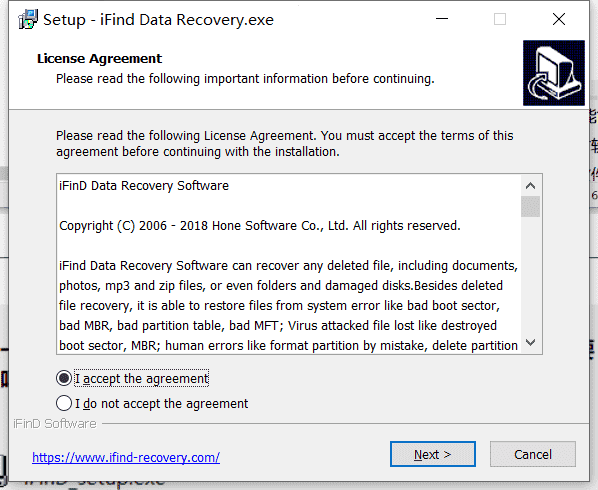598x490 pixels.
Task: Click the "Setup - iFind Data Recovery.exe" title text
Action: (158, 20)
